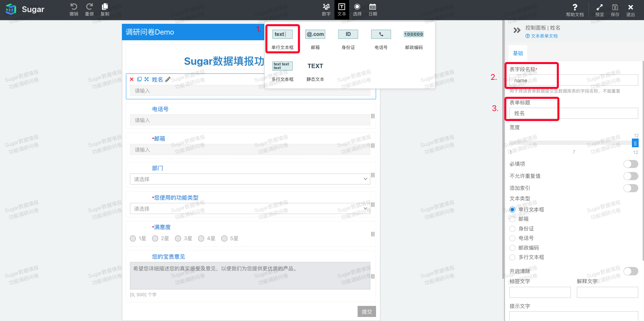Screen dimensions: 644x321
Task: Toggle the 不允许重复值 switch
Action: pyautogui.click(x=631, y=176)
